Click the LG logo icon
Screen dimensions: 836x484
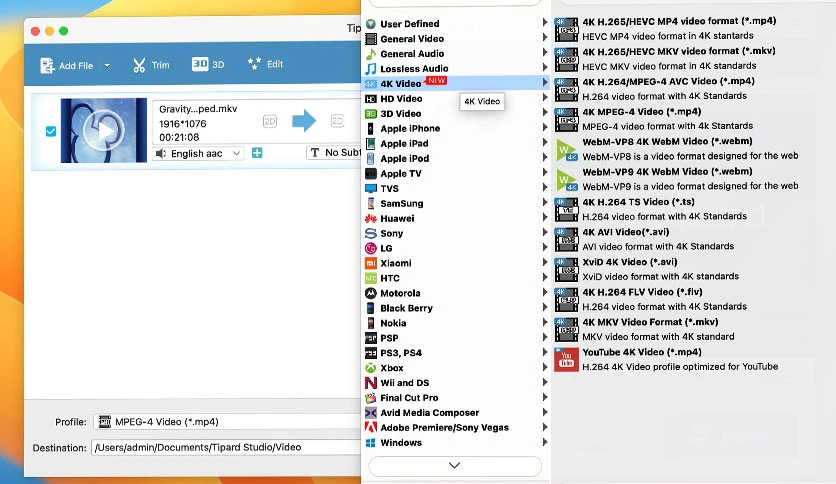[x=371, y=248]
